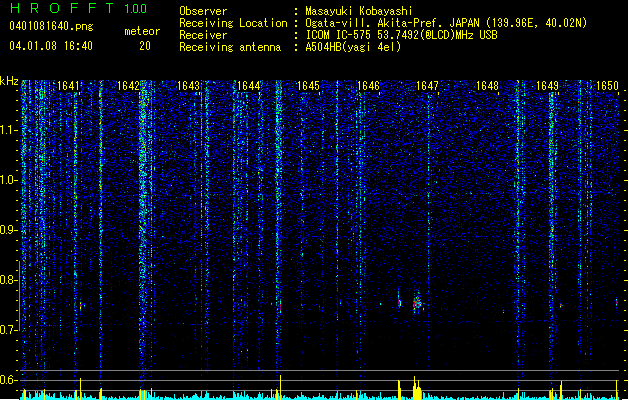Click the 1648 time axis label
Viewport: 629px width, 400px height.
click(x=487, y=86)
